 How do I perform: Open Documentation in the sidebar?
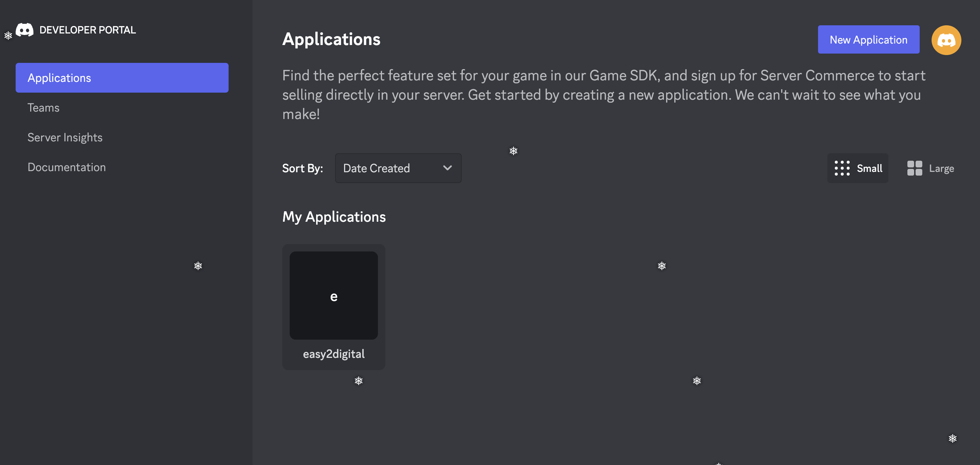tap(67, 167)
